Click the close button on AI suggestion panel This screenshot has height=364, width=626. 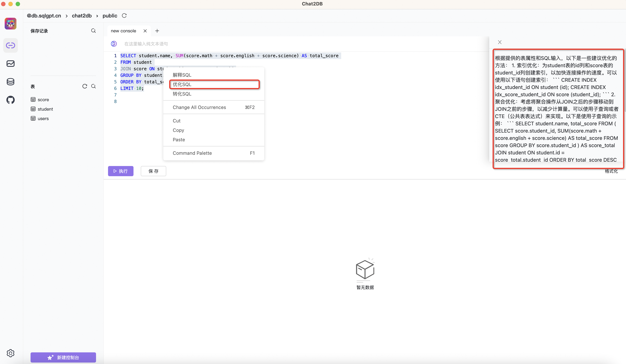(x=500, y=42)
